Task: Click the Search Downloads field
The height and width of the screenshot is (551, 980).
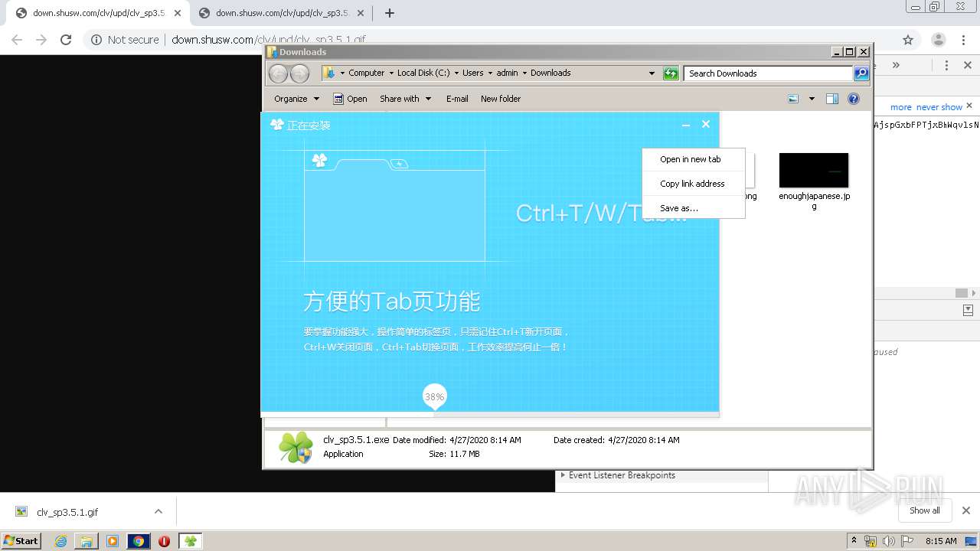Action: [x=768, y=73]
